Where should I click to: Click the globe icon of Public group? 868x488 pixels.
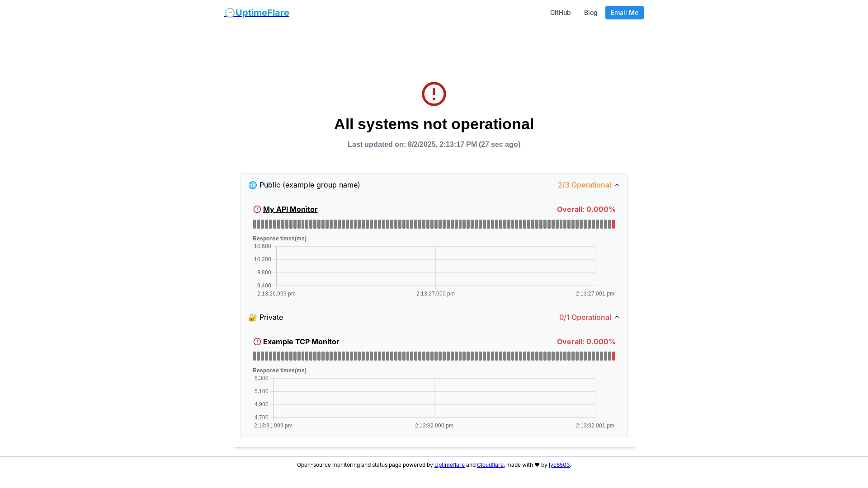click(253, 185)
